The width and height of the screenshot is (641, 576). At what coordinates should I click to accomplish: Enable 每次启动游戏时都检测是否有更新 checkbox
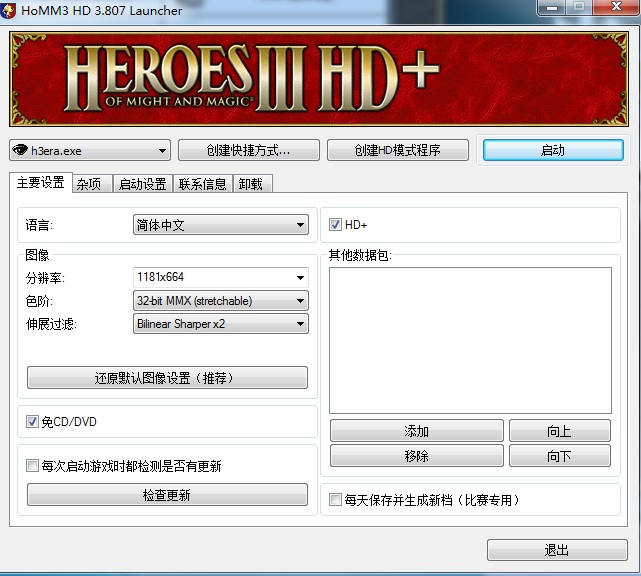[32, 466]
